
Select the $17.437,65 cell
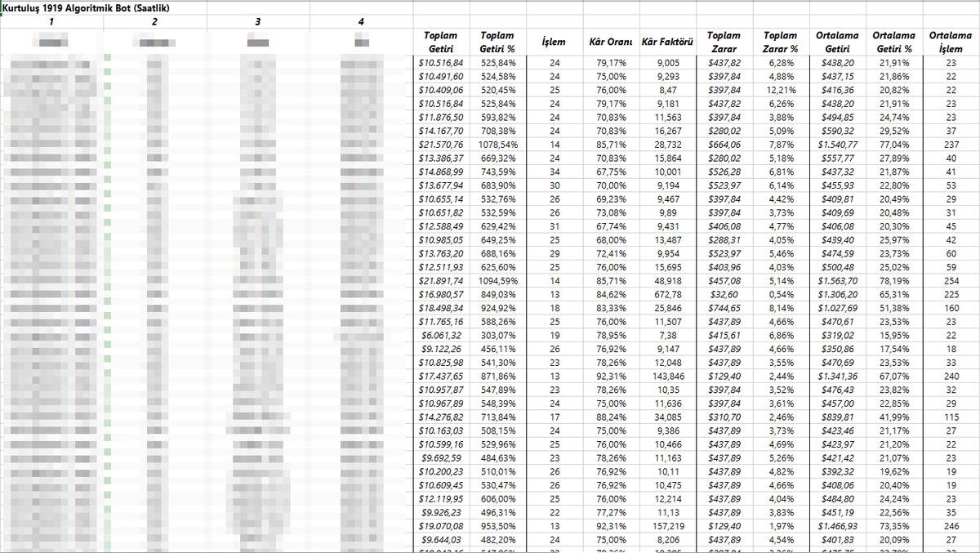click(441, 377)
